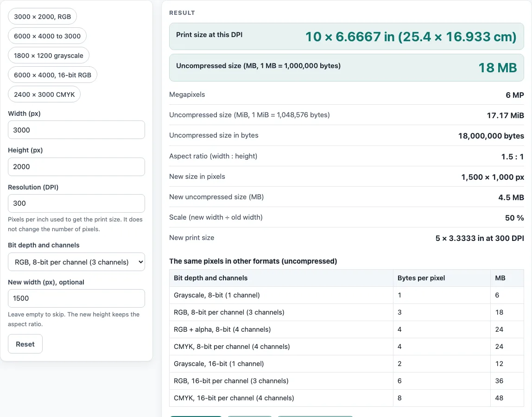532x417 pixels.
Task: Click the 50 % scale value
Action: tap(514, 218)
